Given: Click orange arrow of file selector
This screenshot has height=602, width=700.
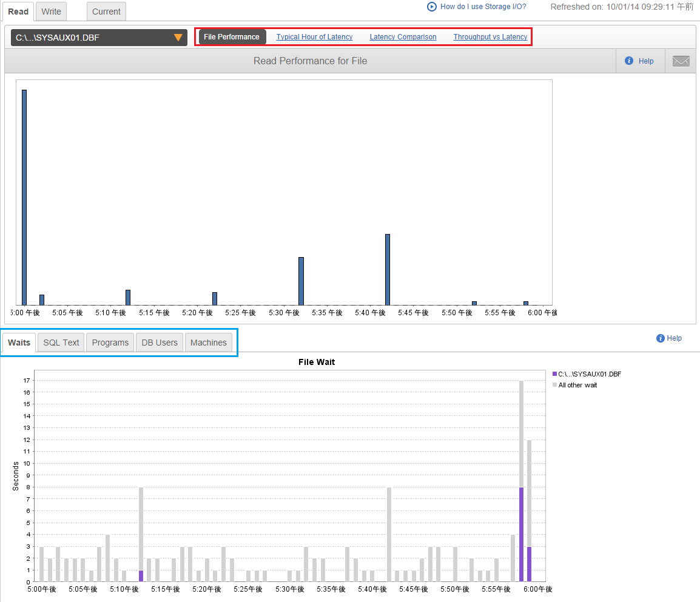Looking at the screenshot, I should tap(178, 38).
